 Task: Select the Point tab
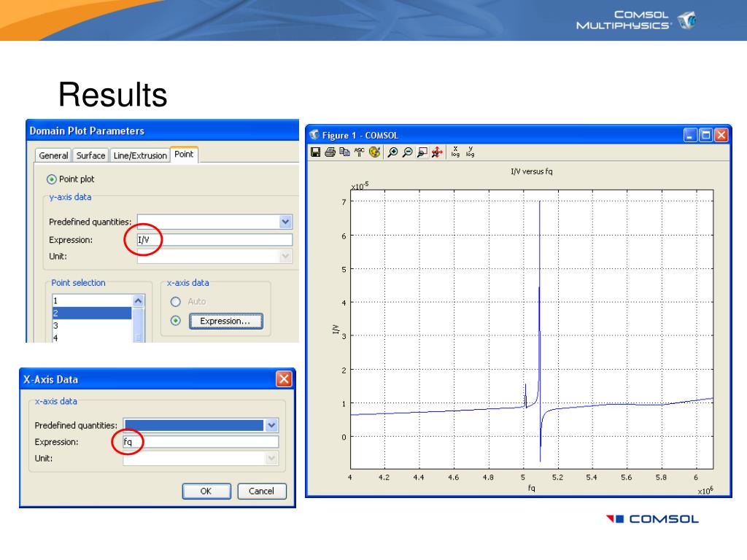click(184, 155)
